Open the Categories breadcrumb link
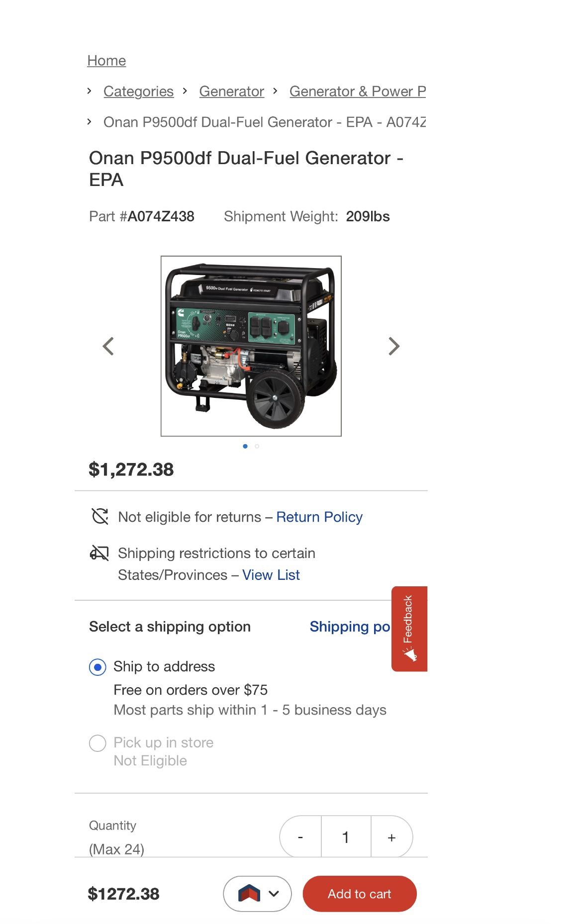The height and width of the screenshot is (924, 582). pyautogui.click(x=138, y=92)
